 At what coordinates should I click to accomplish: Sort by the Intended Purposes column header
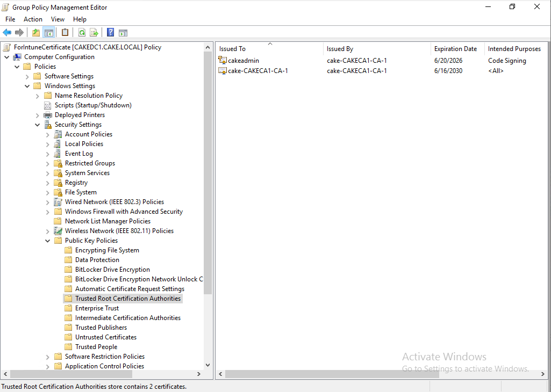pyautogui.click(x=517, y=49)
